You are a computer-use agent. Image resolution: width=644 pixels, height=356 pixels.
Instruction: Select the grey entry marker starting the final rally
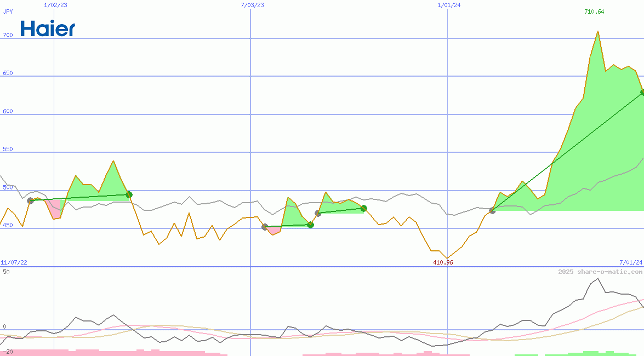pos(492,210)
